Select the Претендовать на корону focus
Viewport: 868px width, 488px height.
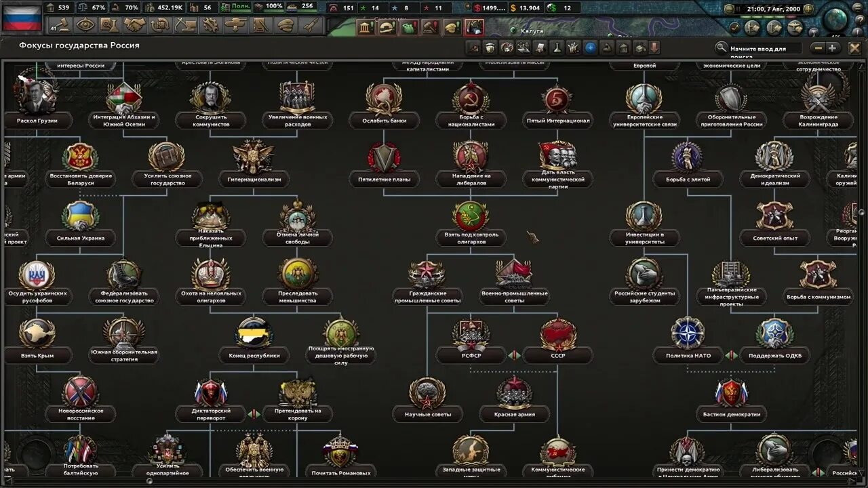298,400
